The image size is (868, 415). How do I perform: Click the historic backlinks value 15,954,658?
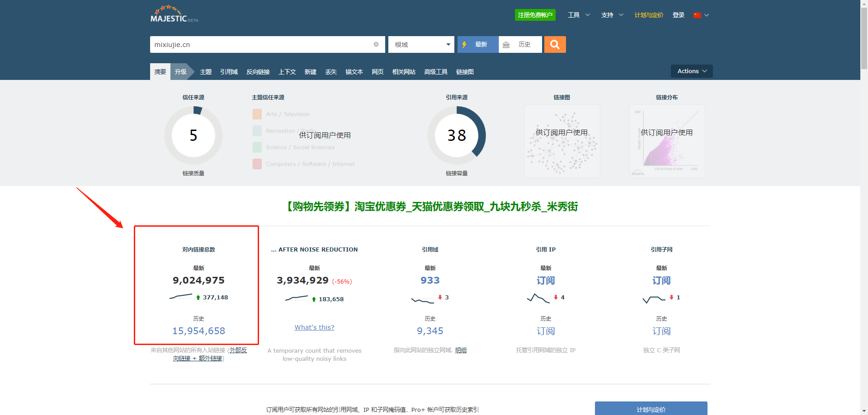(199, 331)
